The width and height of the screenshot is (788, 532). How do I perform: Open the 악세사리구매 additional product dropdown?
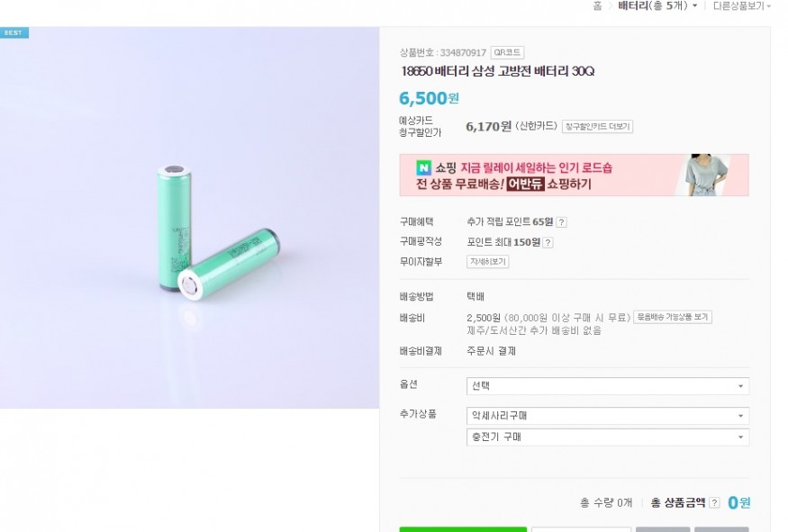pos(608,416)
